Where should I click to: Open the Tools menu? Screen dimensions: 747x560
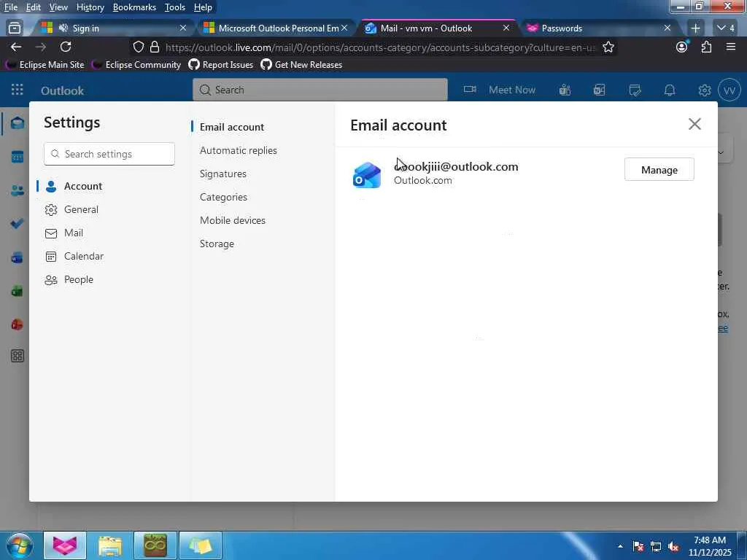point(175,7)
